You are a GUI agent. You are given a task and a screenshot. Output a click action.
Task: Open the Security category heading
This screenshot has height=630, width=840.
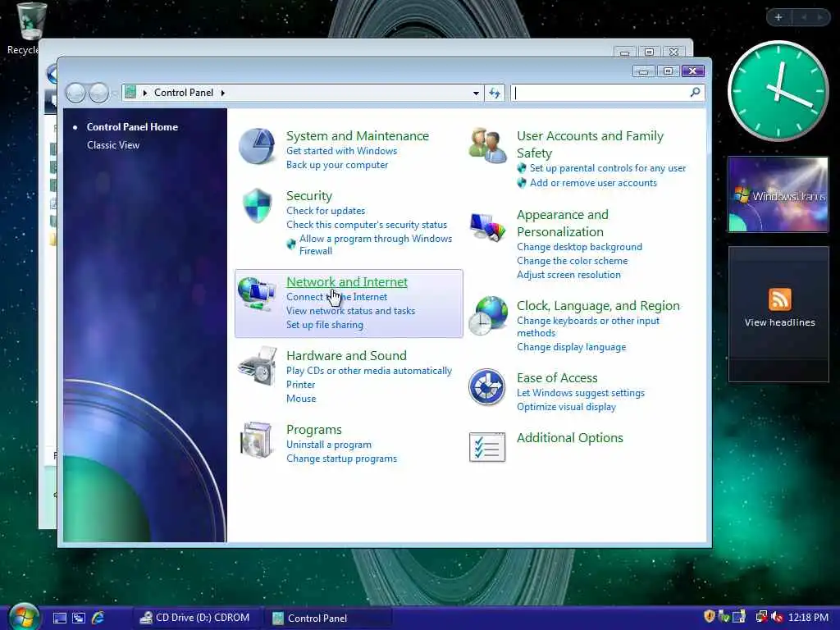309,196
